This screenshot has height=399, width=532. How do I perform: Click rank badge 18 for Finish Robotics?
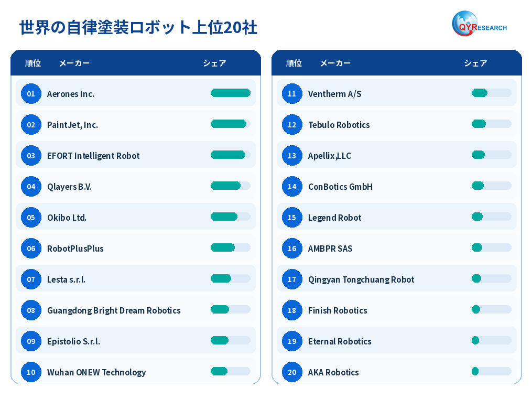(292, 310)
